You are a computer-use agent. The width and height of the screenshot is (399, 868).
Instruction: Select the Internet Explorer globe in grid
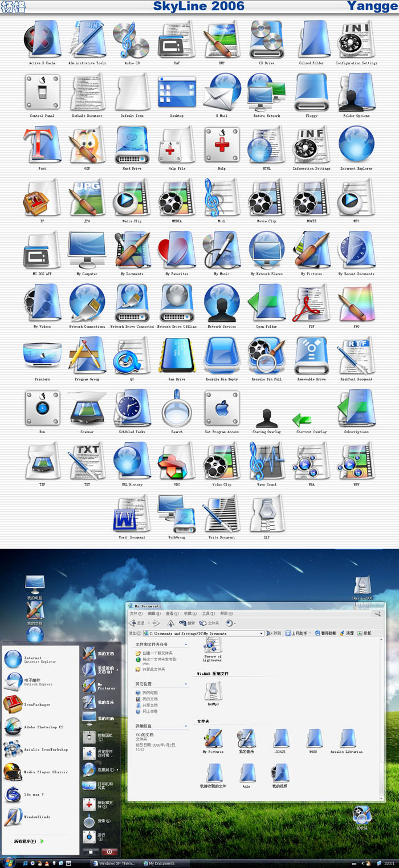tap(356, 145)
